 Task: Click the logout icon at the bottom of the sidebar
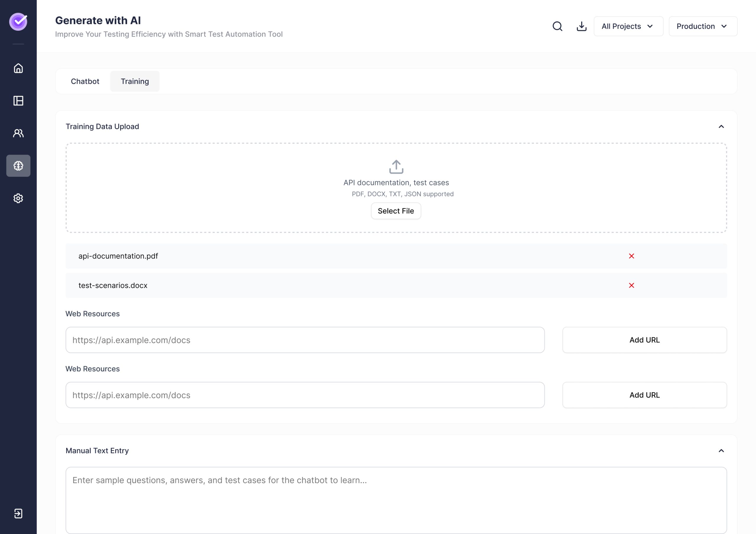(18, 514)
